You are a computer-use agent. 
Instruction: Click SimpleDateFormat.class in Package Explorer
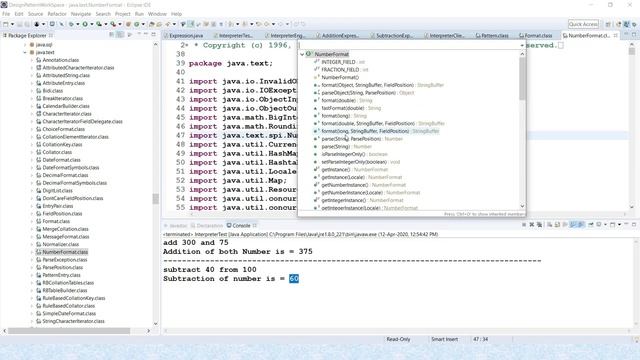point(69,313)
